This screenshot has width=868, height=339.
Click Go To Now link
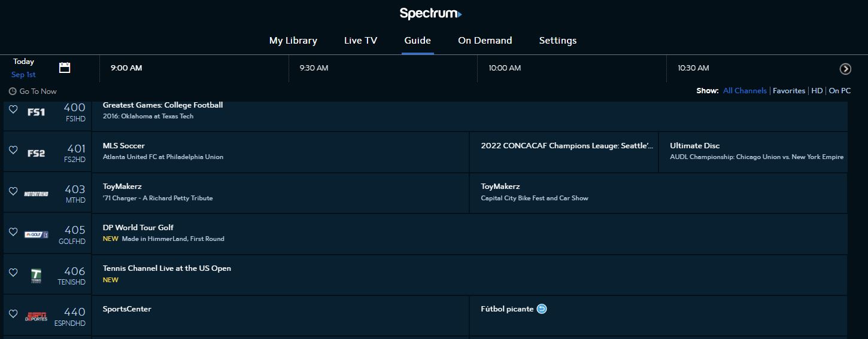(x=33, y=91)
